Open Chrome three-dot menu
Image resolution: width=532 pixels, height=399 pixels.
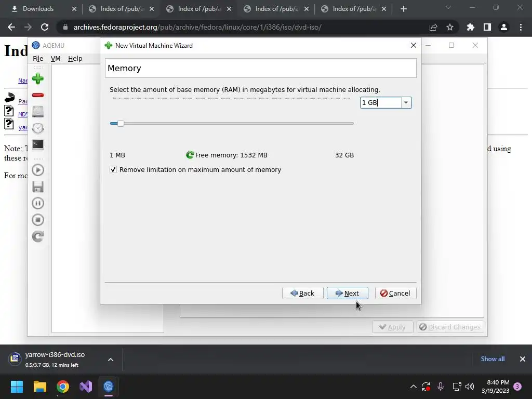[x=521, y=27]
